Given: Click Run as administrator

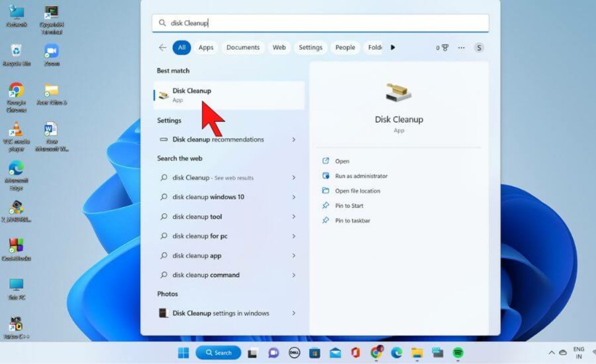Looking at the screenshot, I should click(x=361, y=176).
